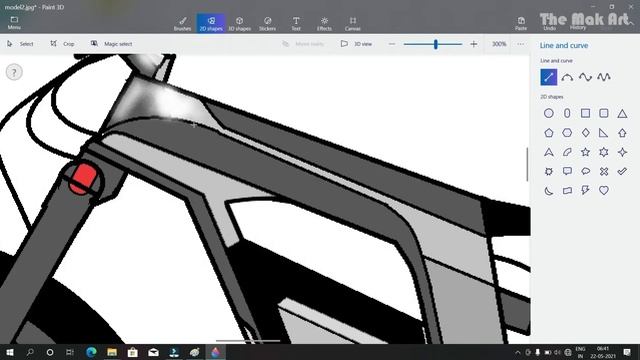Click the 300% zoom percentage field
Screen dimensions: 640x360
[499, 44]
